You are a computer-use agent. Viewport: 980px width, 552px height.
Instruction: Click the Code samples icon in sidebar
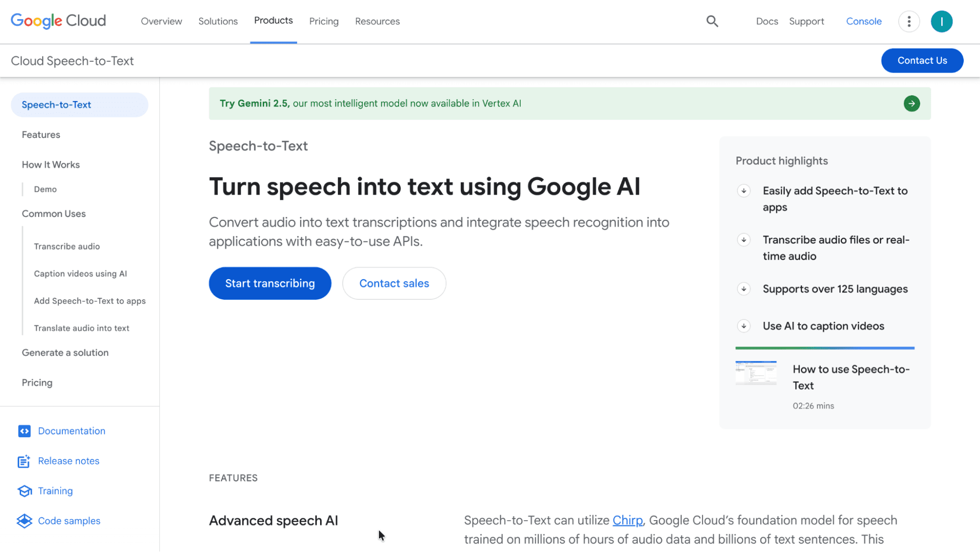(25, 521)
